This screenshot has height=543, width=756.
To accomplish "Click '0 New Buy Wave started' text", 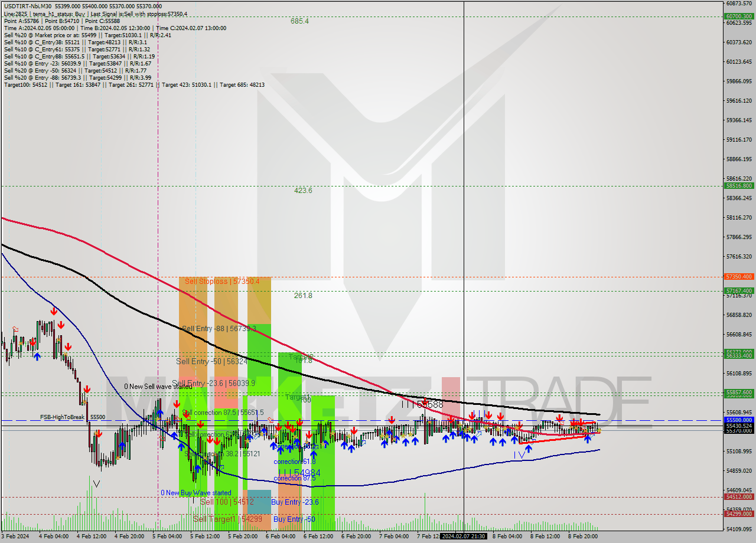I will click(196, 493).
